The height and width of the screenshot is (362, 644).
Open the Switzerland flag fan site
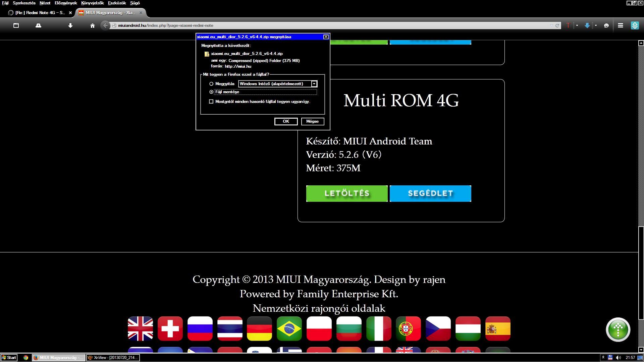pos(170,328)
